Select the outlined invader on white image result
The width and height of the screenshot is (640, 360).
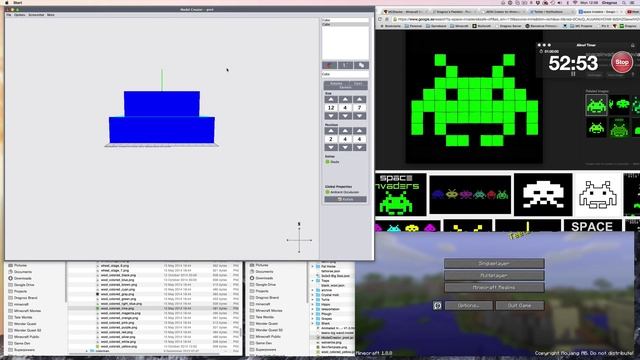coord(598,195)
